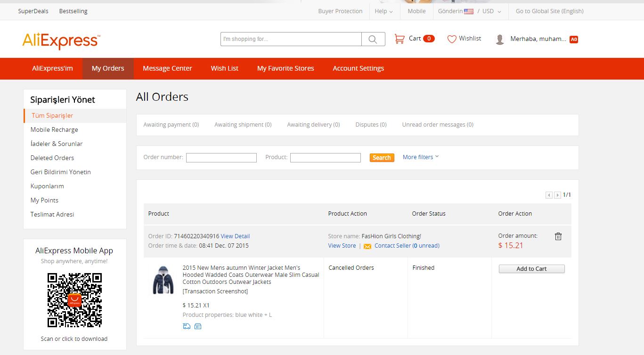
Task: Open the shopping cart icon
Action: coord(399,39)
